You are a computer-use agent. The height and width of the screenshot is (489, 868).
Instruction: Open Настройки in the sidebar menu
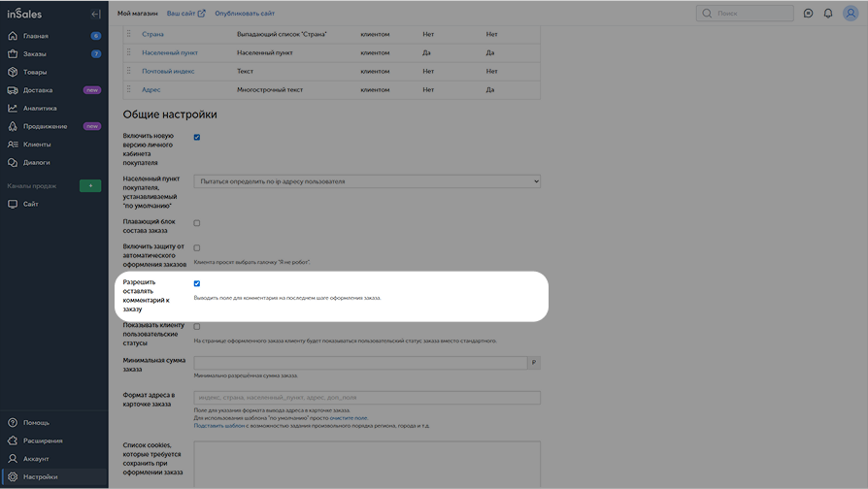click(x=40, y=476)
